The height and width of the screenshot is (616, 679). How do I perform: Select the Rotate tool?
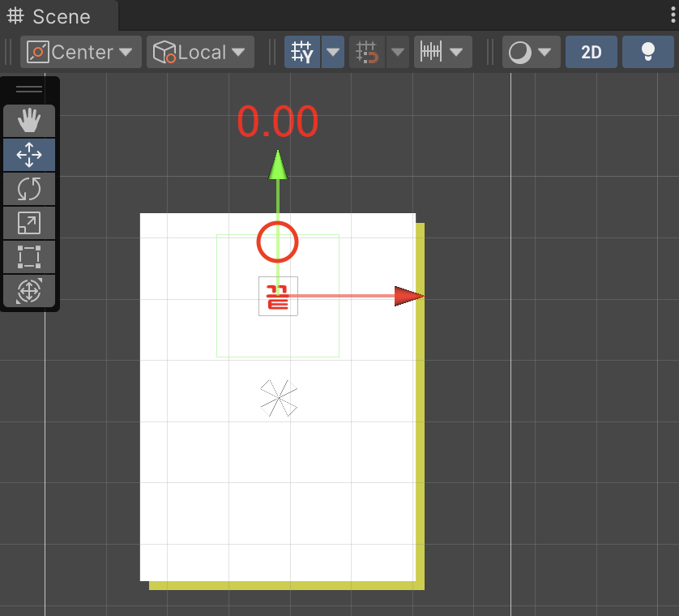click(x=29, y=189)
